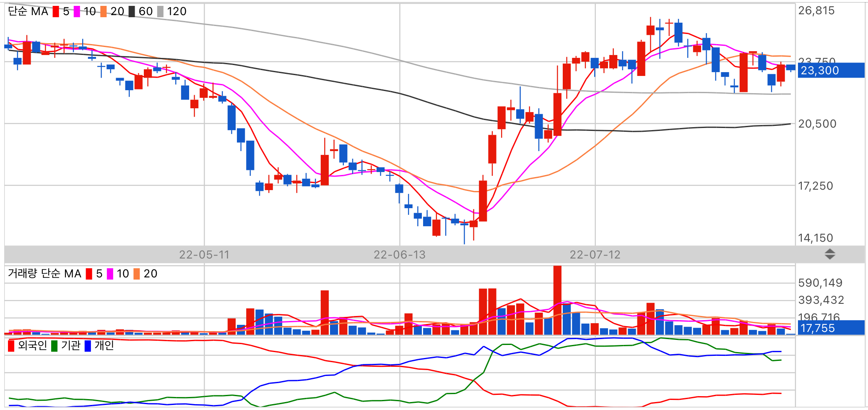The width and height of the screenshot is (868, 410).
Task: Click the red 5-day price MA swatch
Action: tap(56, 12)
